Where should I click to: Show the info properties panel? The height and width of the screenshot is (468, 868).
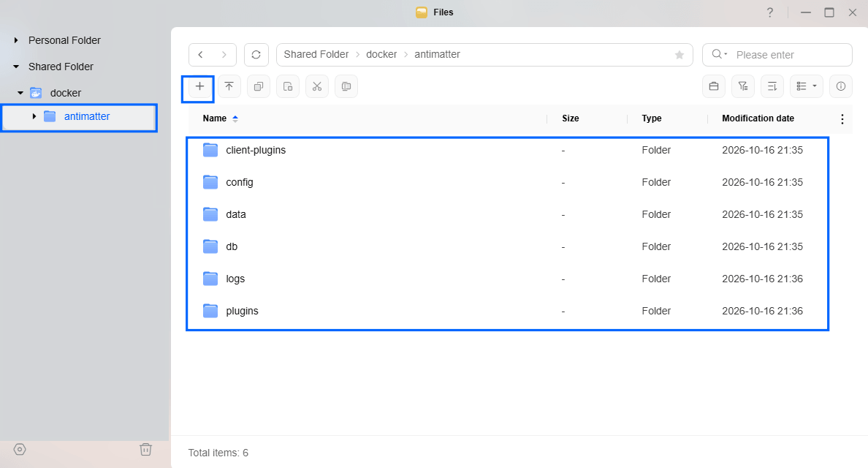(841, 86)
